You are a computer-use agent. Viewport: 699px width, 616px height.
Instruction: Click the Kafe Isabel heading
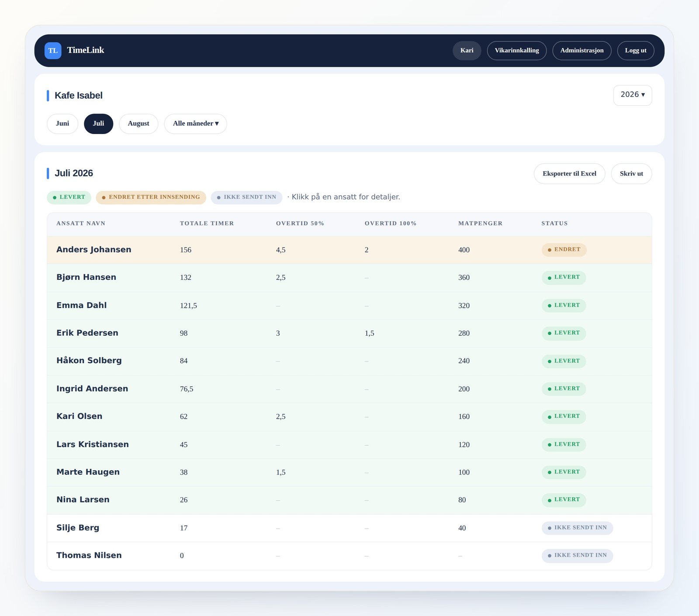pyautogui.click(x=79, y=96)
